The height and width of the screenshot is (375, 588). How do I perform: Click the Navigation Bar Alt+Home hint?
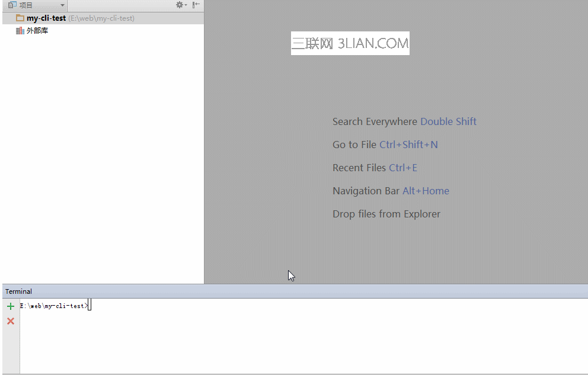point(391,191)
